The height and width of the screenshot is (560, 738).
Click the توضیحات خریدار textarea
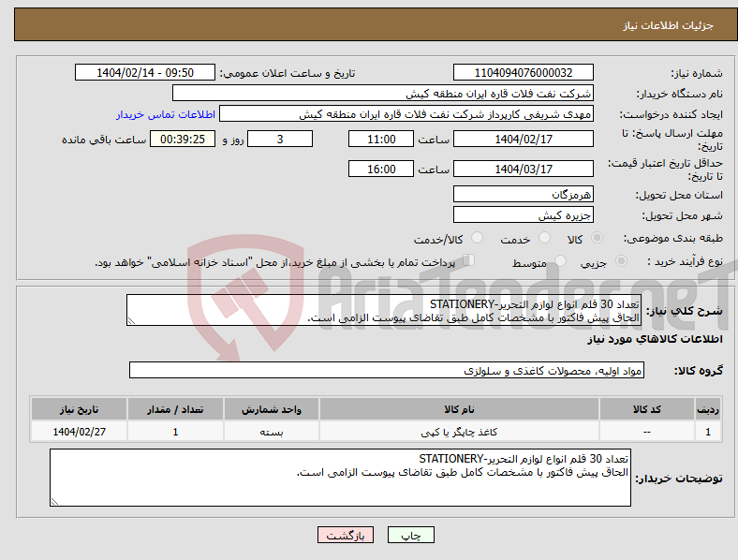click(x=340, y=478)
